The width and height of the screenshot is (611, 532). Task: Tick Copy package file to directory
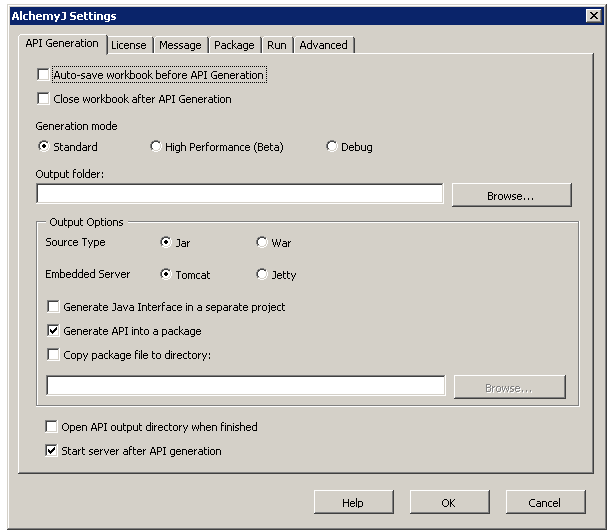pyautogui.click(x=54, y=354)
